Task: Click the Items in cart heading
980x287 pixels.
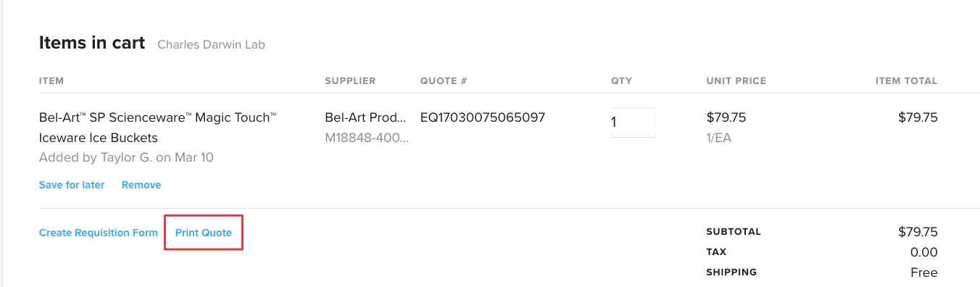Action: tap(92, 43)
